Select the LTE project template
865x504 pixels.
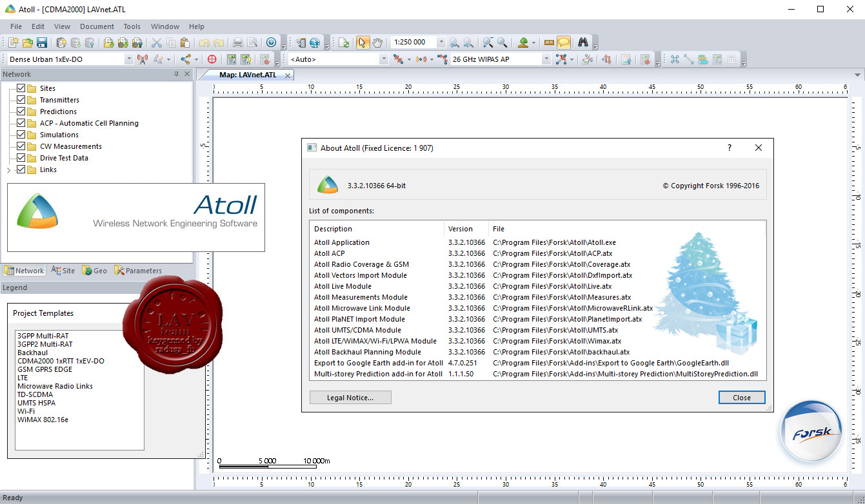pos(23,378)
